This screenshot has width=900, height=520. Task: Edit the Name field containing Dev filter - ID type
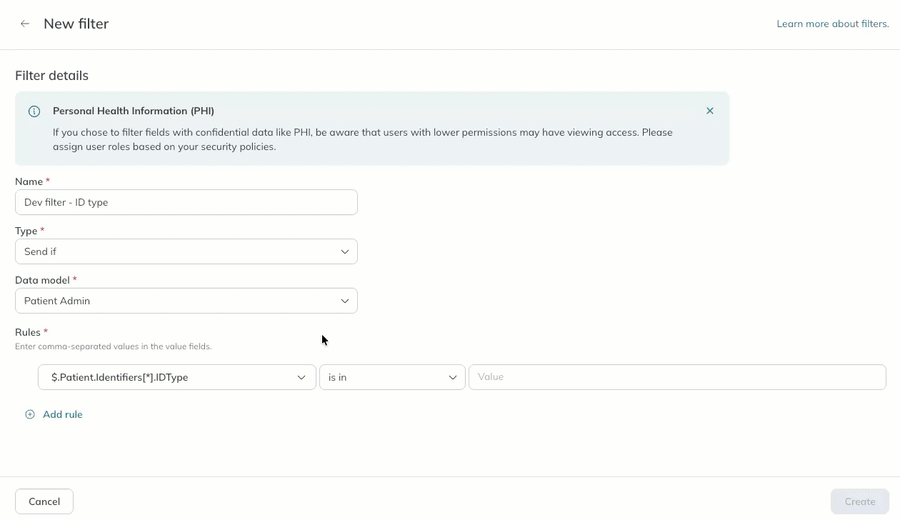click(x=186, y=202)
